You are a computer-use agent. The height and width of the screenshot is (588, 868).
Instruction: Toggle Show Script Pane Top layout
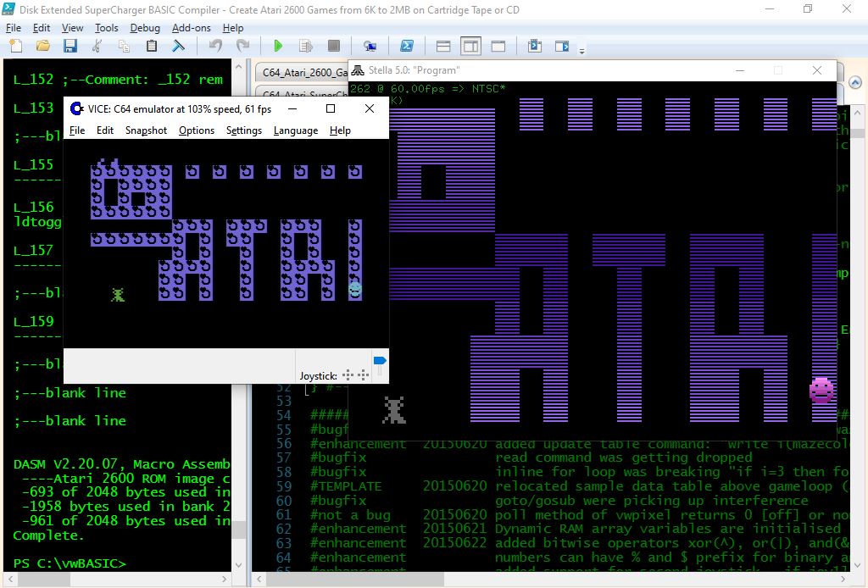coord(443,46)
